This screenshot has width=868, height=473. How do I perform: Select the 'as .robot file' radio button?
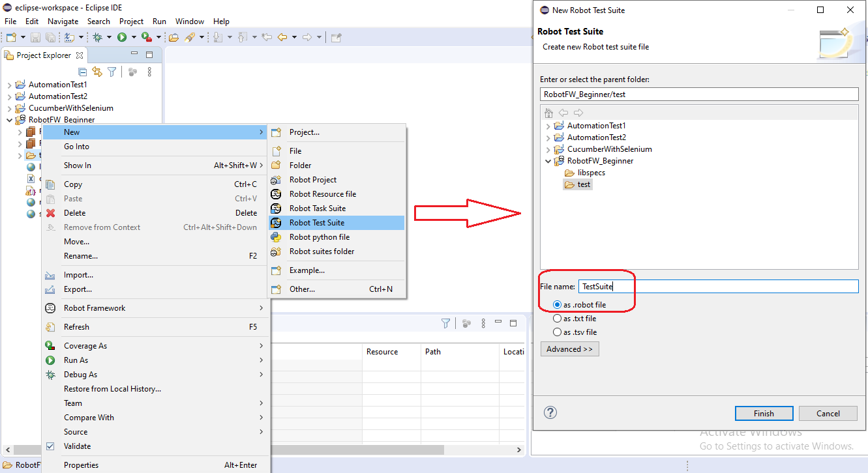click(x=557, y=305)
